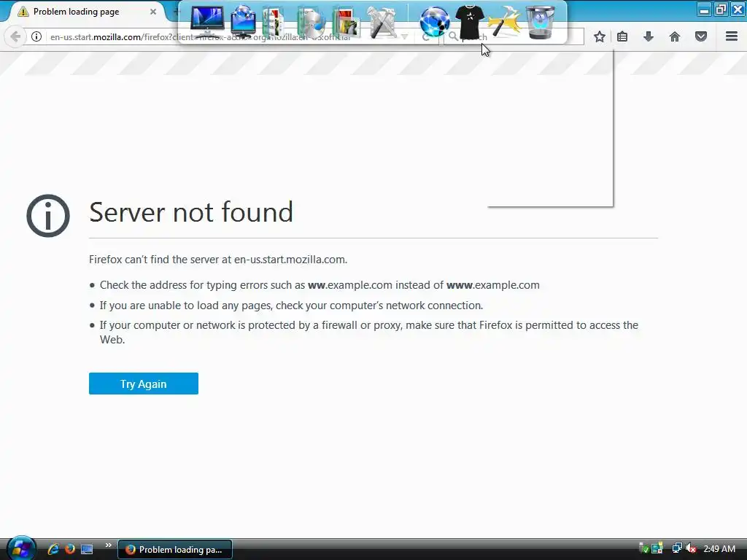
Task: Launch the blue globe browser dock icon
Action: click(x=435, y=22)
